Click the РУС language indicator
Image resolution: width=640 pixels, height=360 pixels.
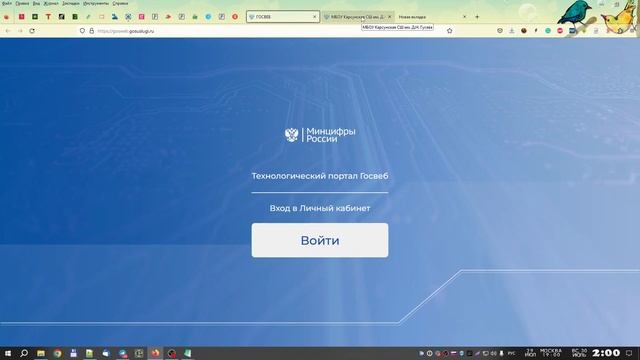pyautogui.click(x=511, y=353)
